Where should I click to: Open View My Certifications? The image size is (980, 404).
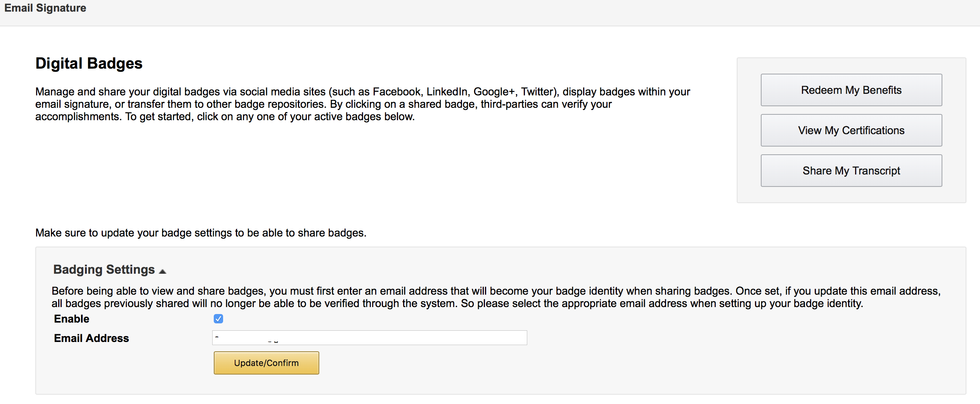851,130
